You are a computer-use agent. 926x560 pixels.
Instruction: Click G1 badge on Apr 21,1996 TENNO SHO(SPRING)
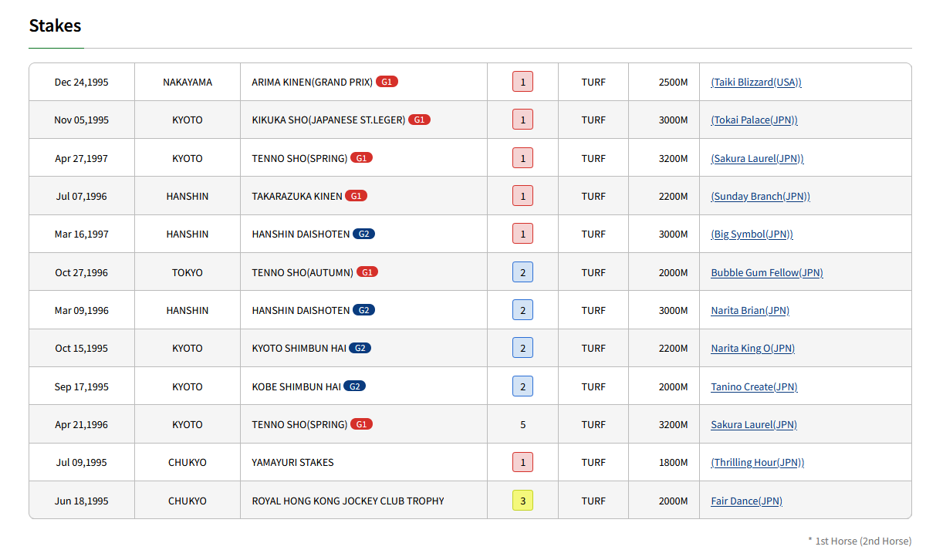(361, 424)
